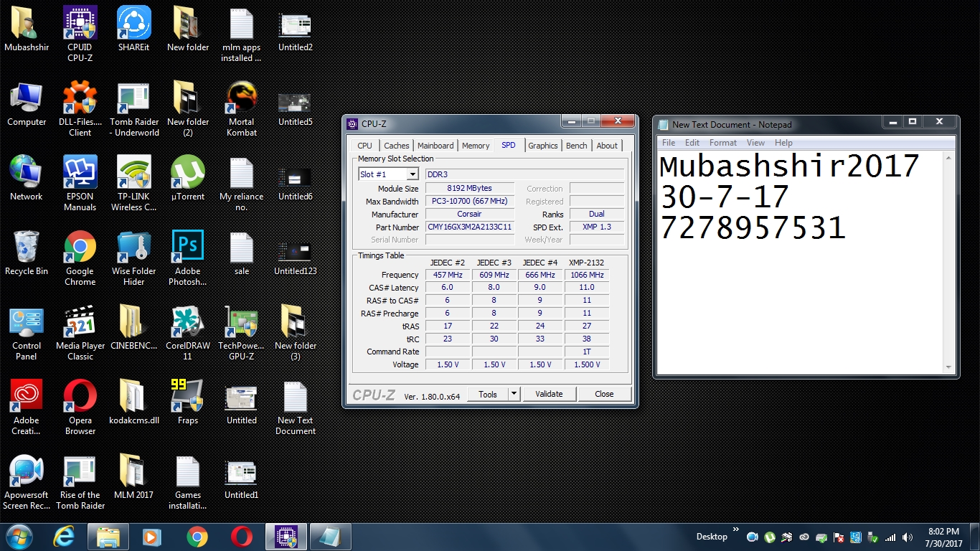Click the Part Number field CMY16GX3M2A2133C11
Screen dimensions: 980x551
pos(470,227)
